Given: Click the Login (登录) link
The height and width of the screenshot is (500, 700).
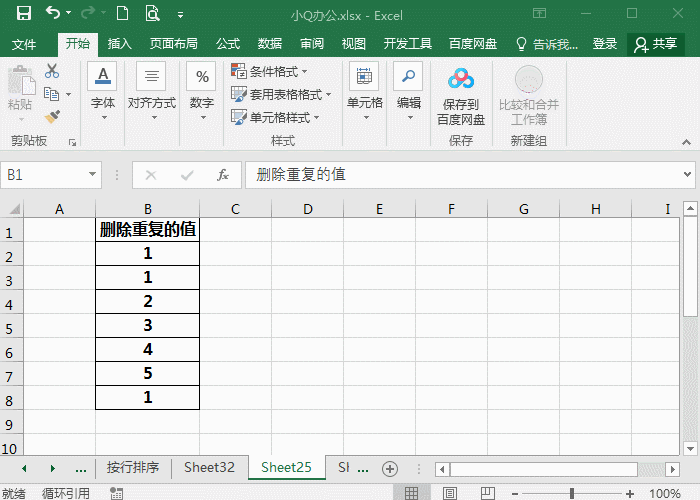Looking at the screenshot, I should click(x=605, y=44).
